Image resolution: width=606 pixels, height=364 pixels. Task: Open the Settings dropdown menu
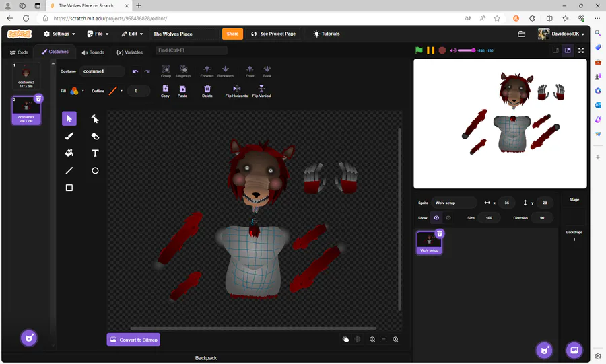pos(59,34)
